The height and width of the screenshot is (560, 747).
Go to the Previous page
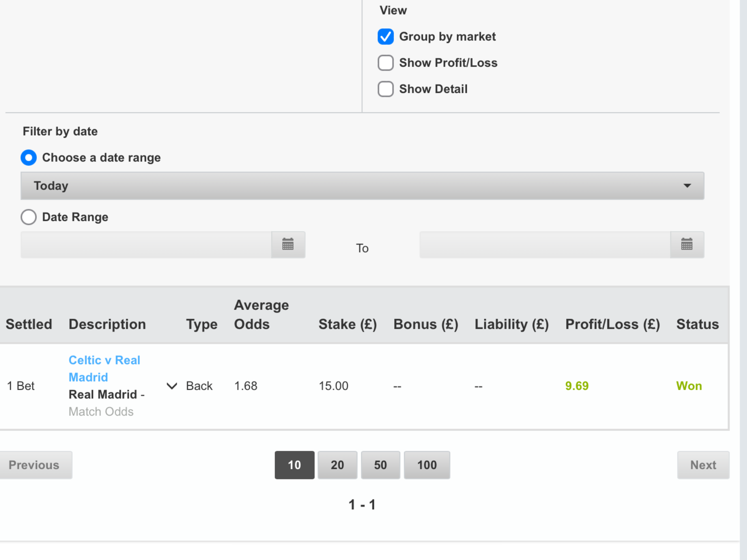coord(35,465)
